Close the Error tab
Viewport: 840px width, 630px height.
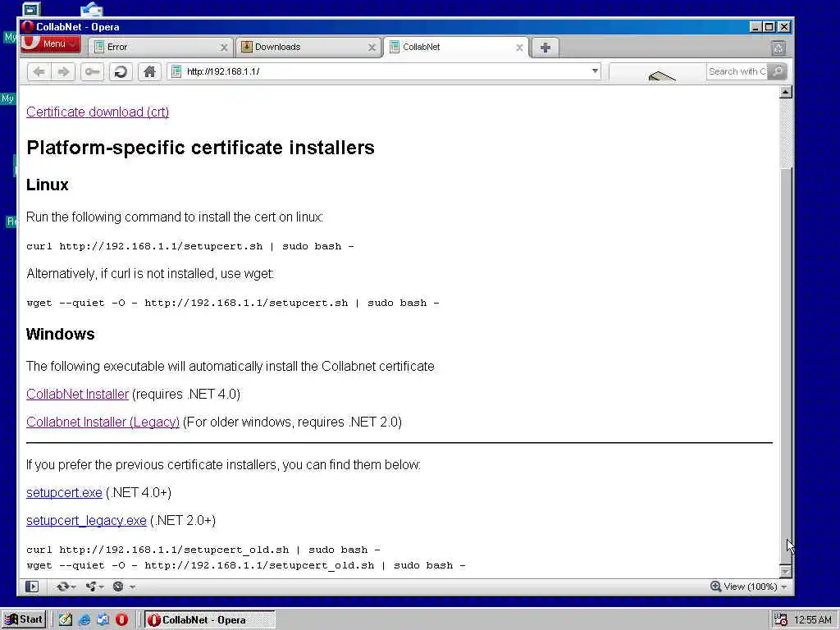click(x=224, y=48)
